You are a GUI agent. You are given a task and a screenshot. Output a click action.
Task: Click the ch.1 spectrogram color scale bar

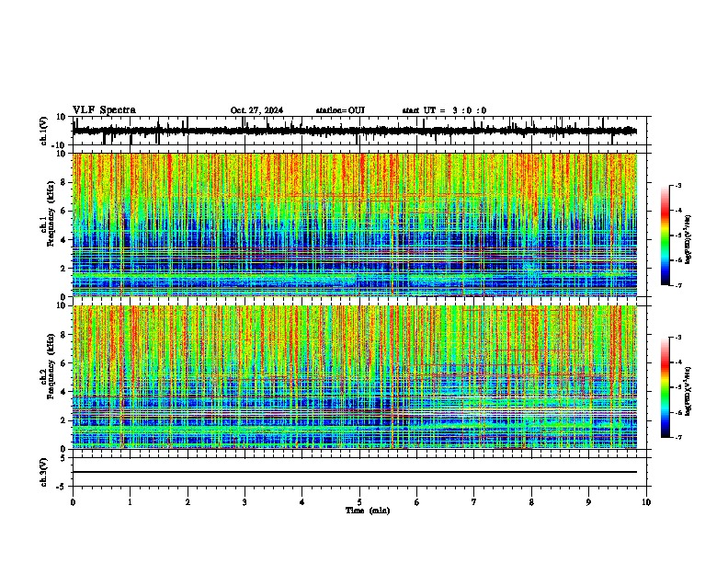(665, 236)
